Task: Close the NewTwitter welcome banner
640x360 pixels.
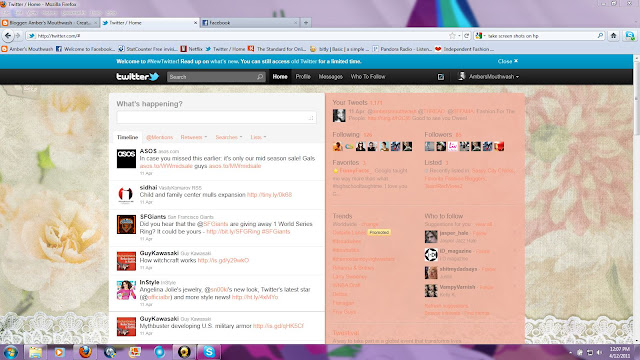Action: click(x=508, y=61)
